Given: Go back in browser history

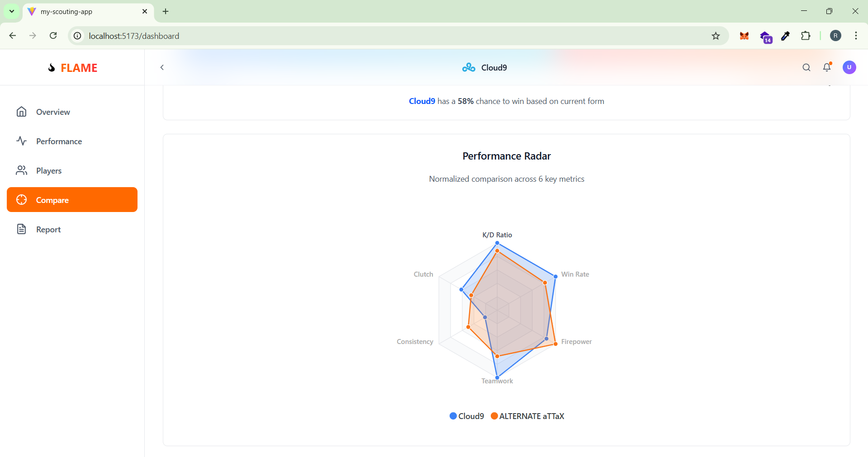Looking at the screenshot, I should [x=13, y=36].
